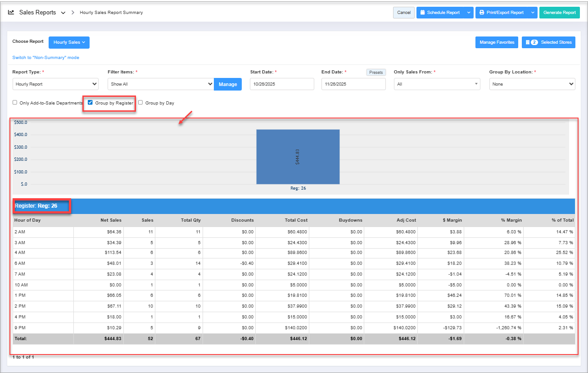Click the Cancel button

tap(403, 13)
